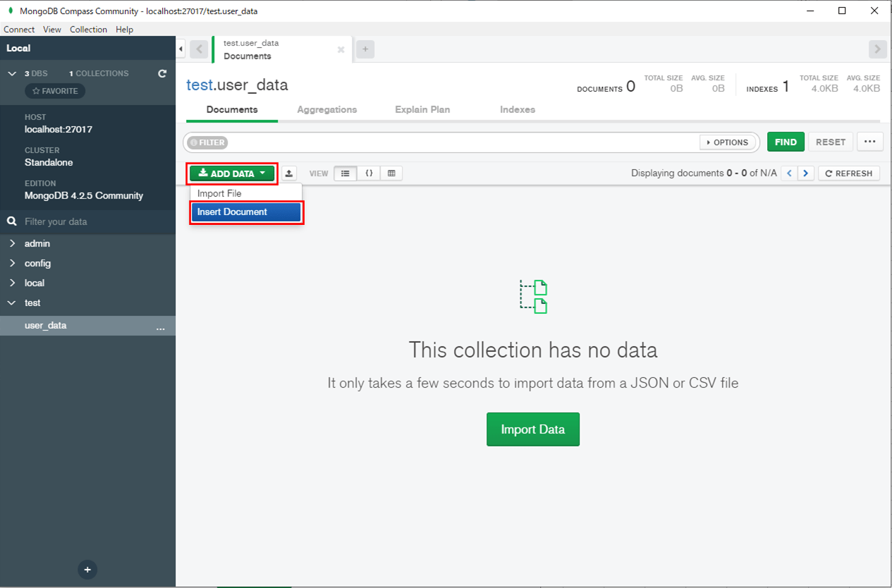This screenshot has height=588, width=892.
Task: Open the Collection menu
Action: (x=88, y=29)
